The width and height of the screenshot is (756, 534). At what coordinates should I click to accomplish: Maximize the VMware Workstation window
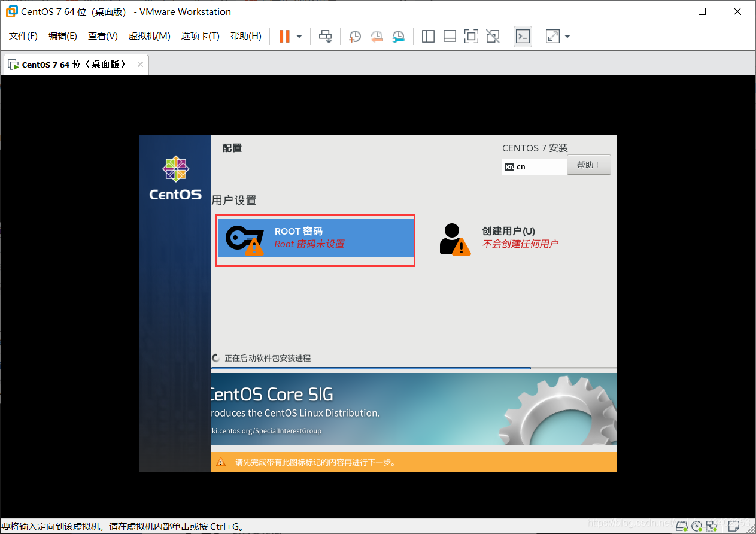702,11
